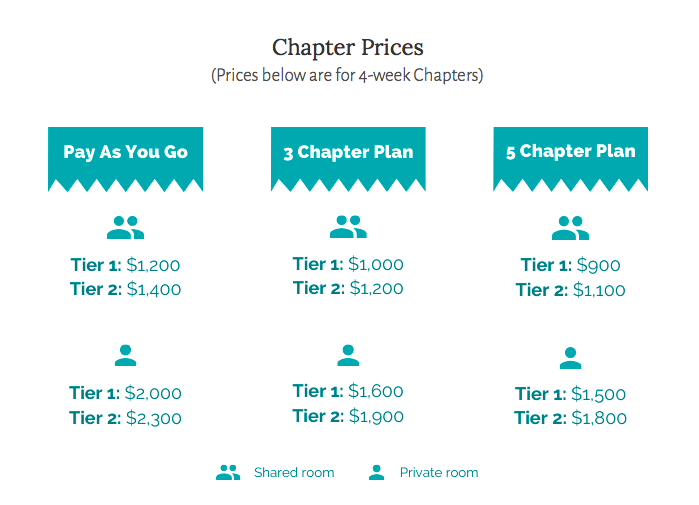Click the private room icon in the legend
The image size is (699, 505).
tap(377, 472)
